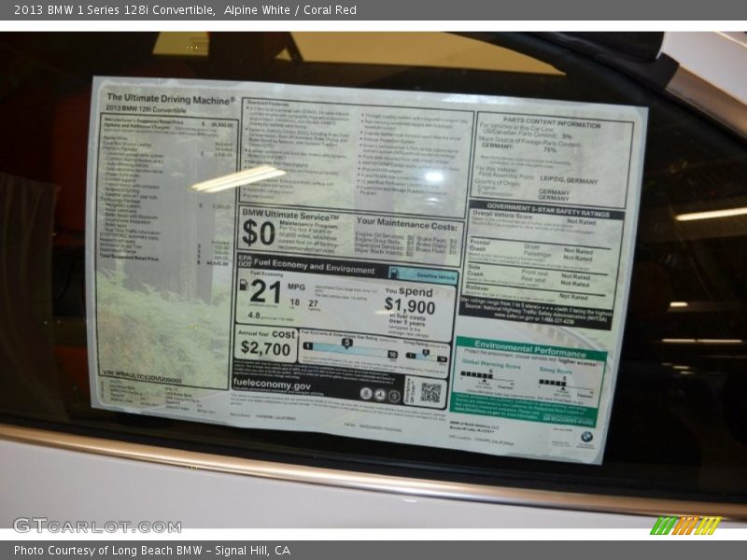Image resolution: width=747 pixels, height=560 pixels.
Task: Click the large "21" MPG figure
Action: tap(266, 291)
